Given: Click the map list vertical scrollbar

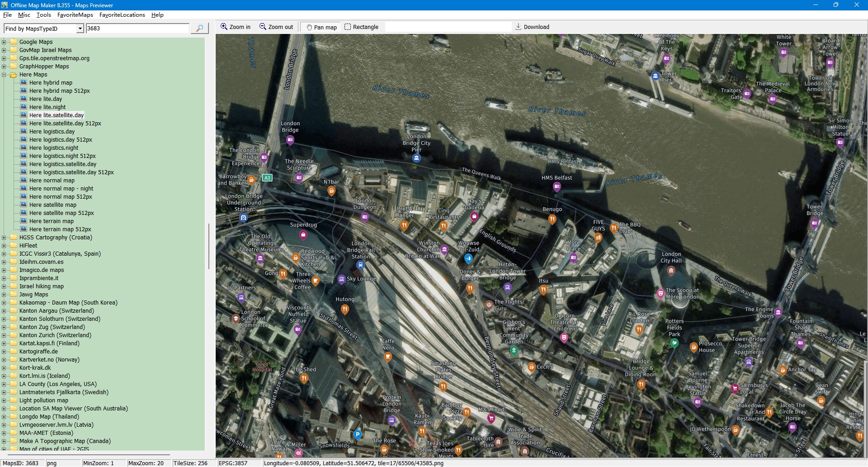Looking at the screenshot, I should (208, 247).
